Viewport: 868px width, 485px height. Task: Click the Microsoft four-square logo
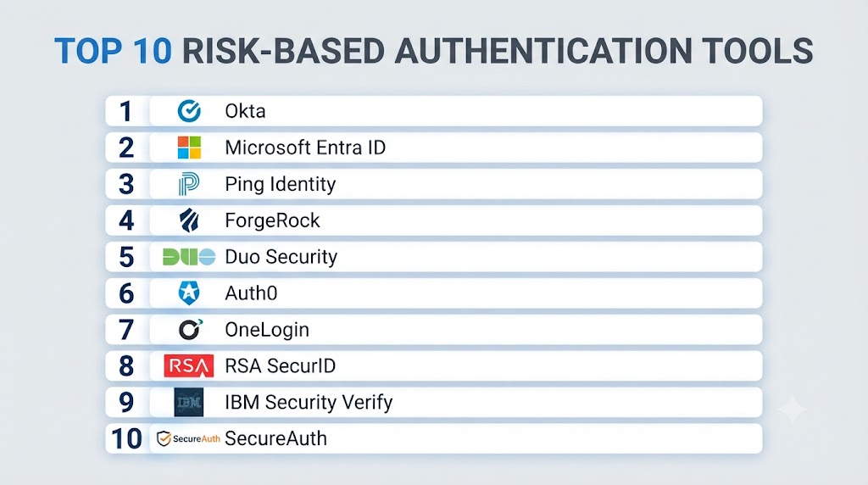tap(189, 148)
